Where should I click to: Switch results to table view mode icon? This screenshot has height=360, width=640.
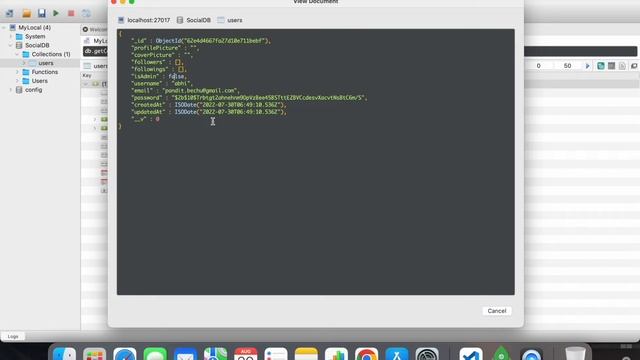click(x=611, y=66)
